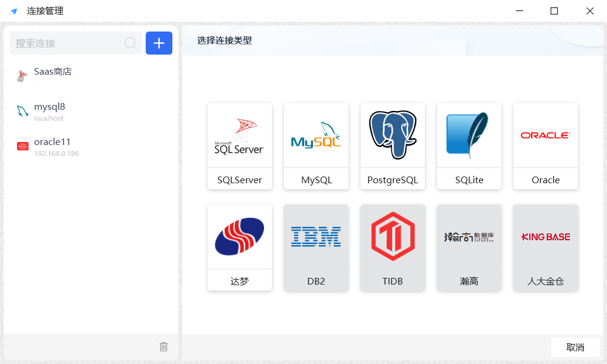The height and width of the screenshot is (364, 607).
Task: Click the app logo in the title bar
Action: click(13, 11)
